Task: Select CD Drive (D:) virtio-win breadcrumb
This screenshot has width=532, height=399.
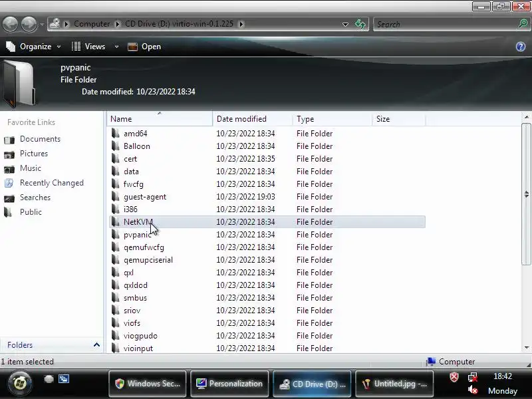Action: 179,24
